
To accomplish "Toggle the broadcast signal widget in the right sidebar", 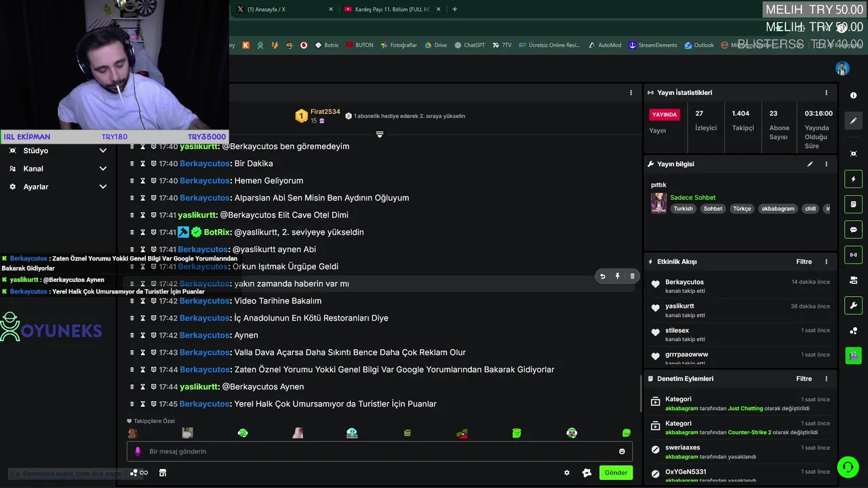I will pos(854,255).
